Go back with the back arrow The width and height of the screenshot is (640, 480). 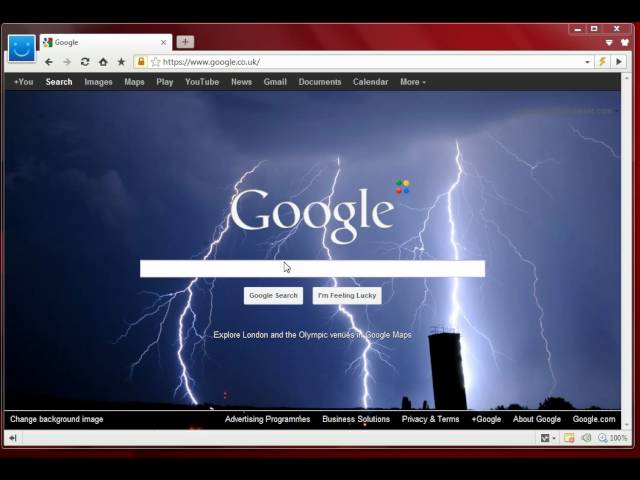pyautogui.click(x=49, y=62)
